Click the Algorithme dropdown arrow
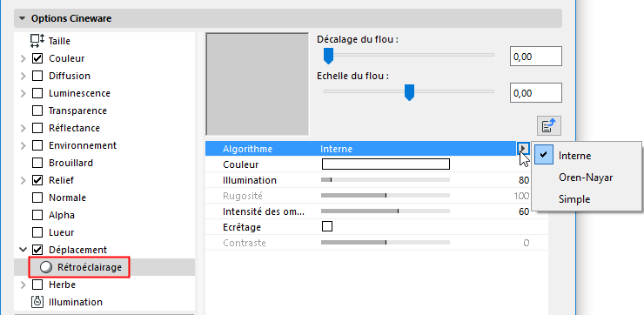This screenshot has width=644, height=315. [x=522, y=148]
